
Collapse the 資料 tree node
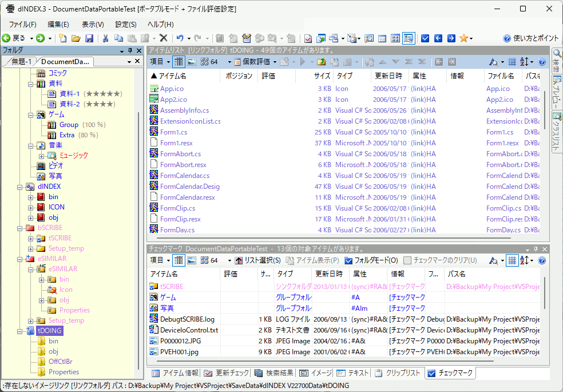point(30,84)
